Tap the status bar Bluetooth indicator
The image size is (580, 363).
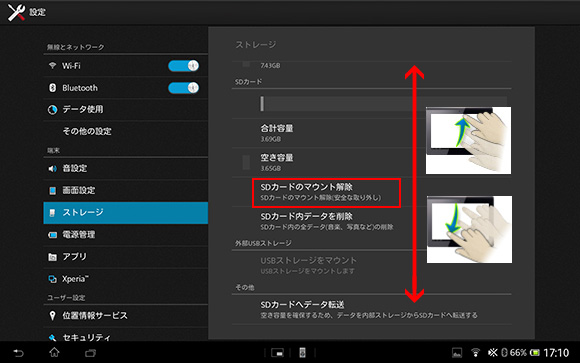tap(504, 353)
